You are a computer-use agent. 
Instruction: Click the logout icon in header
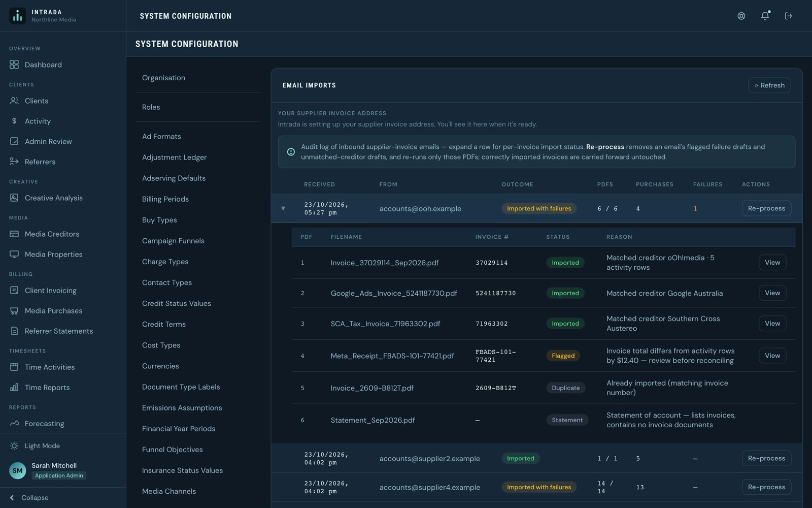click(788, 16)
